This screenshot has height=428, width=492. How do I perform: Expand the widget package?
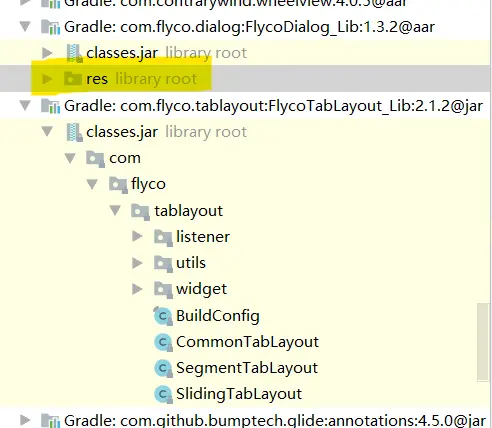pyautogui.click(x=137, y=289)
